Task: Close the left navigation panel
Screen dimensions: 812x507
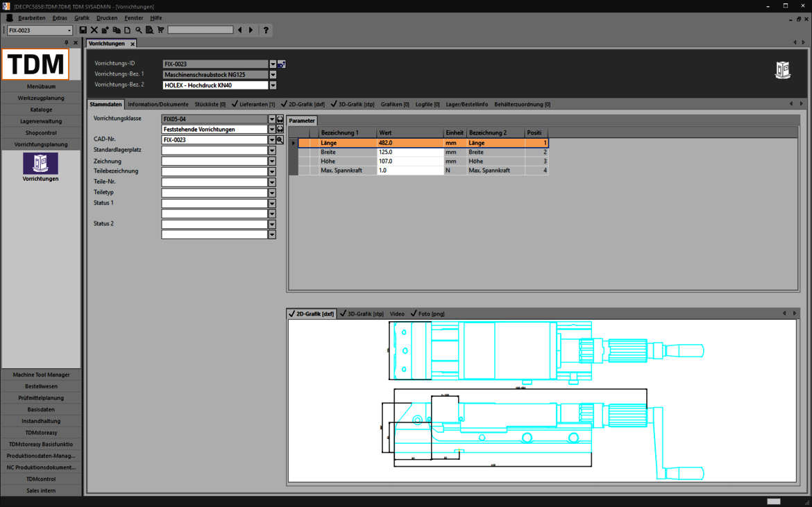Action: [x=76, y=42]
